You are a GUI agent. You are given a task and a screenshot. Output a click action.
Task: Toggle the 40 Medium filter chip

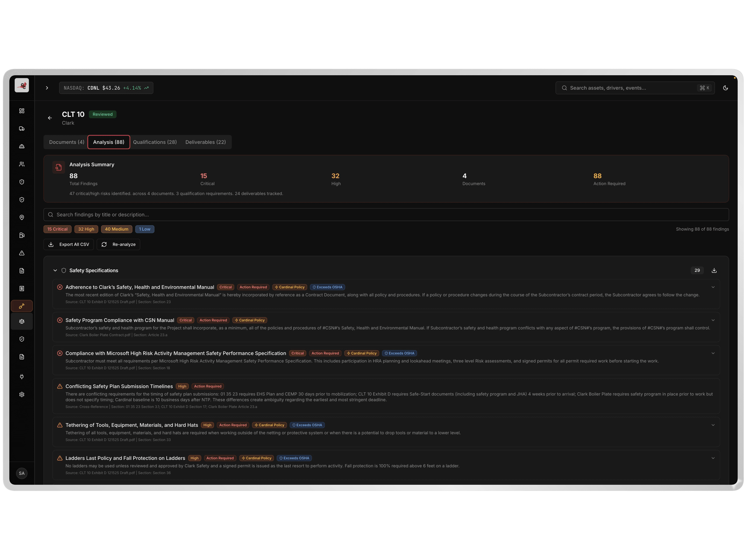coord(117,229)
